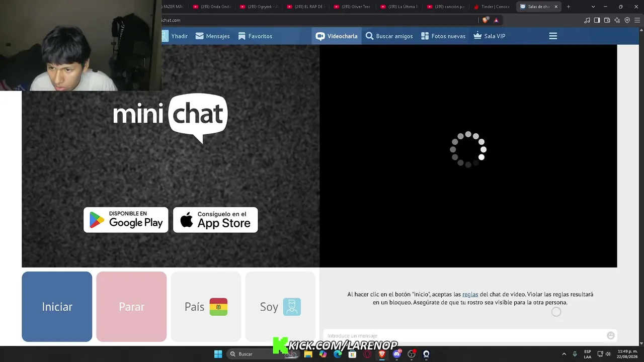This screenshot has height=362, width=644.
Task: Open the País country selector
Action: (206, 307)
